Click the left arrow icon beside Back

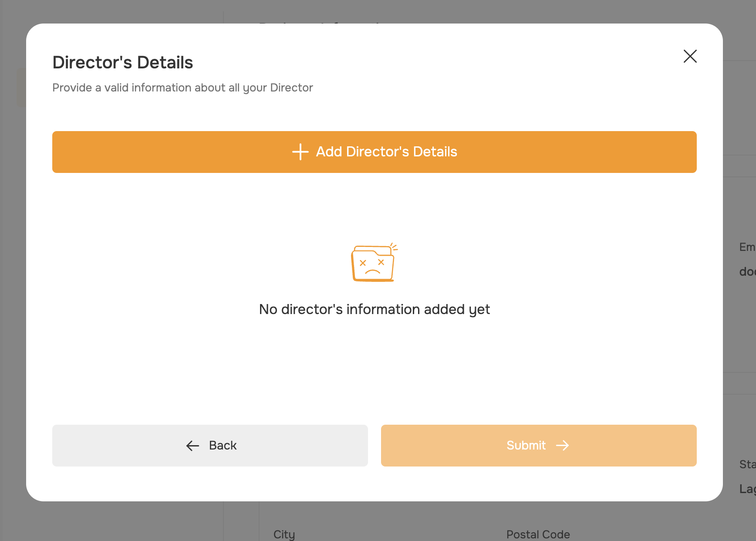[x=192, y=446]
